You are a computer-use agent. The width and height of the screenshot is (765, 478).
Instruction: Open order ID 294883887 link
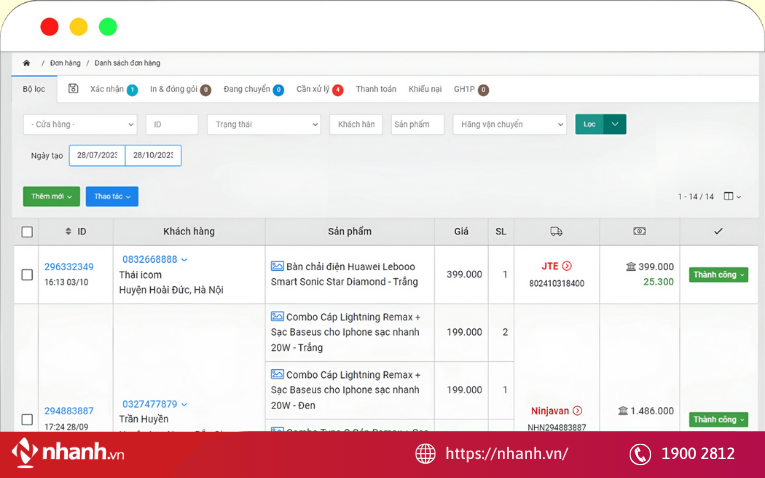69,411
